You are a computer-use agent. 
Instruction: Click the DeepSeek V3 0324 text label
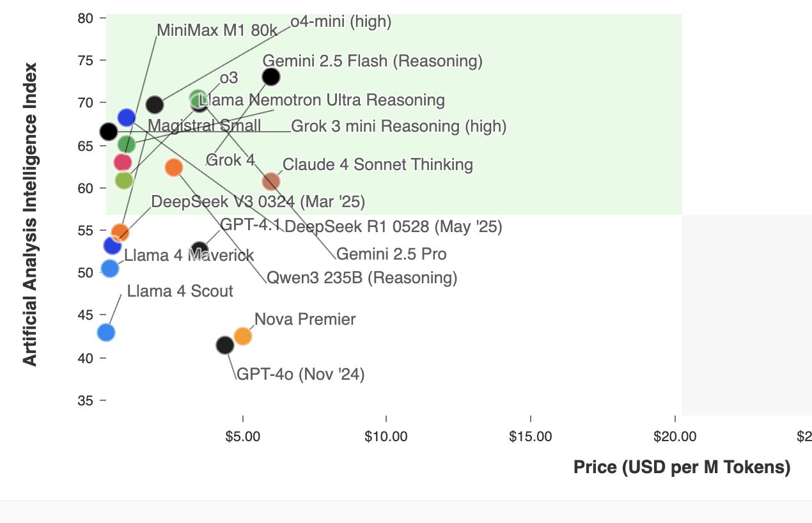point(258,202)
